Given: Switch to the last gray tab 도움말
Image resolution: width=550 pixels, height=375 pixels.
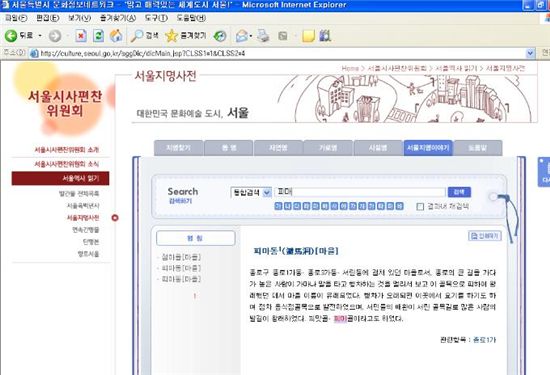Looking at the screenshot, I should tap(478, 148).
